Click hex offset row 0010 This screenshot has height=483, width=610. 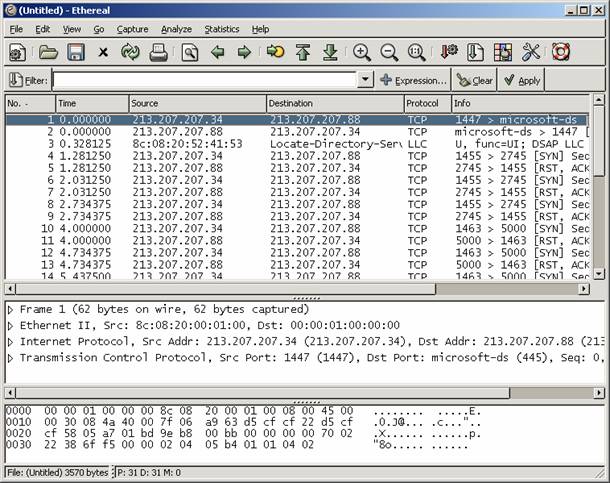(19, 422)
